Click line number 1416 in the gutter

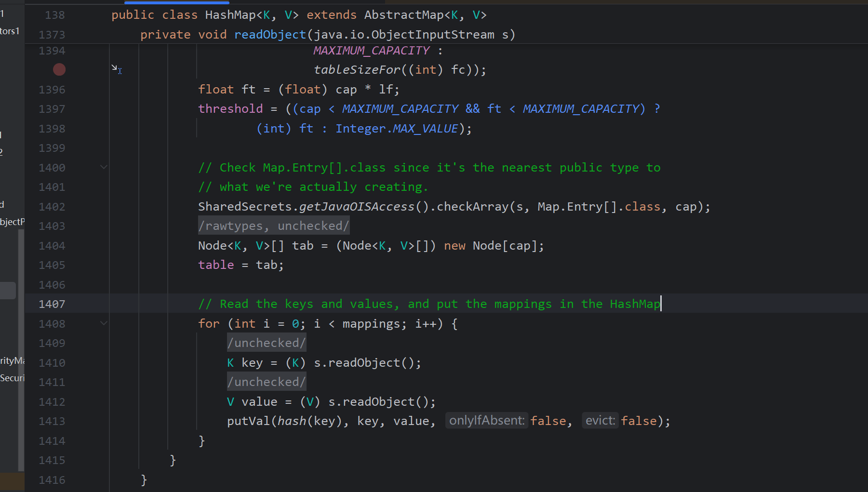click(x=52, y=480)
